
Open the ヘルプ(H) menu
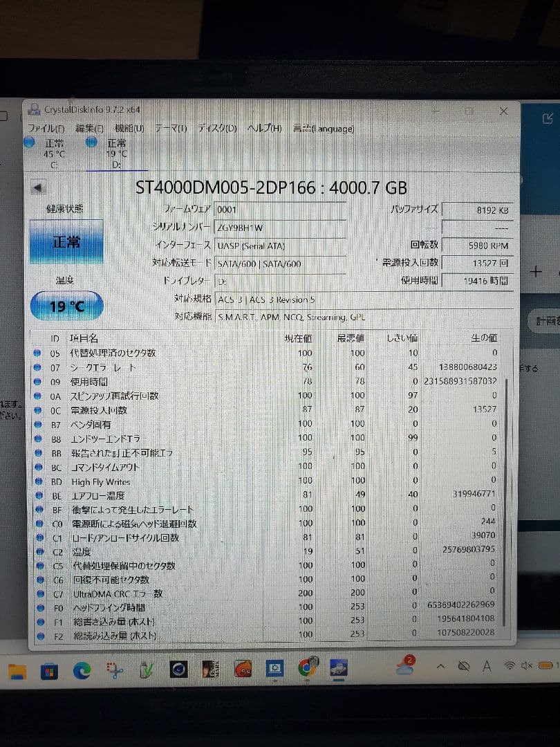pos(264,128)
